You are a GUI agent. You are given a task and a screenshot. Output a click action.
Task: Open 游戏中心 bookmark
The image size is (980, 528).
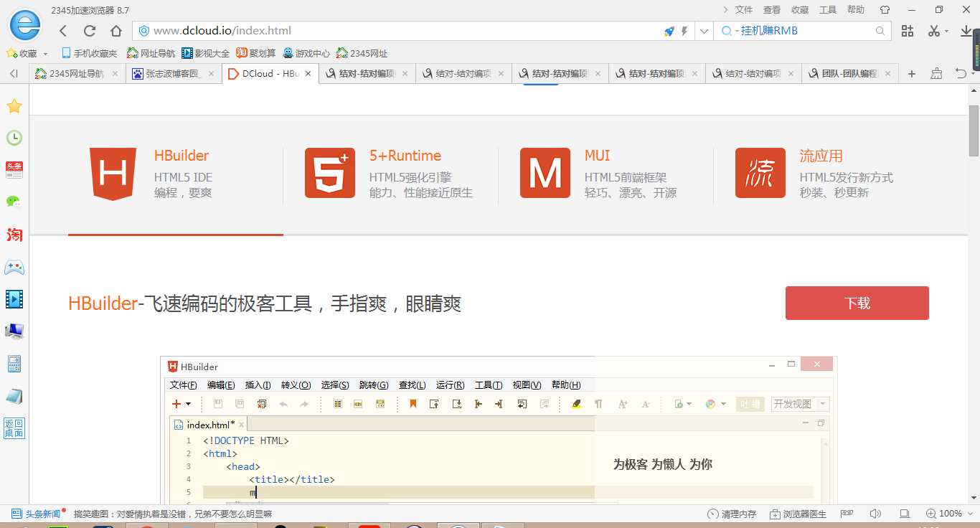point(306,54)
